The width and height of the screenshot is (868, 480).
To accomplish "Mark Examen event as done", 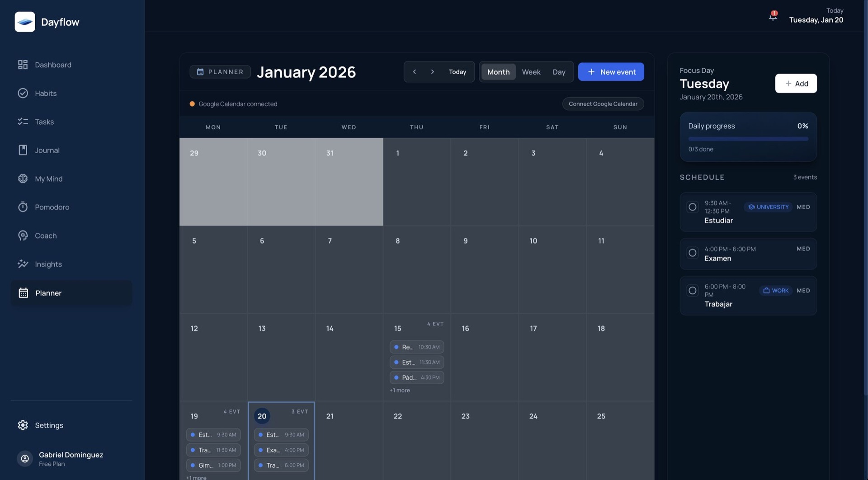I will tap(692, 253).
